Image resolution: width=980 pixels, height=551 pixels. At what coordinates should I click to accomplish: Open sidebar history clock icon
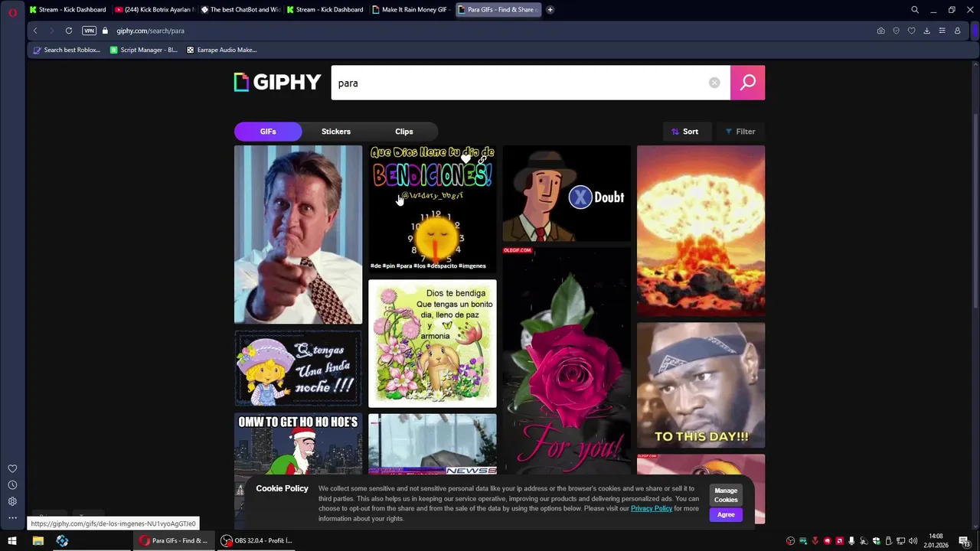tap(12, 485)
